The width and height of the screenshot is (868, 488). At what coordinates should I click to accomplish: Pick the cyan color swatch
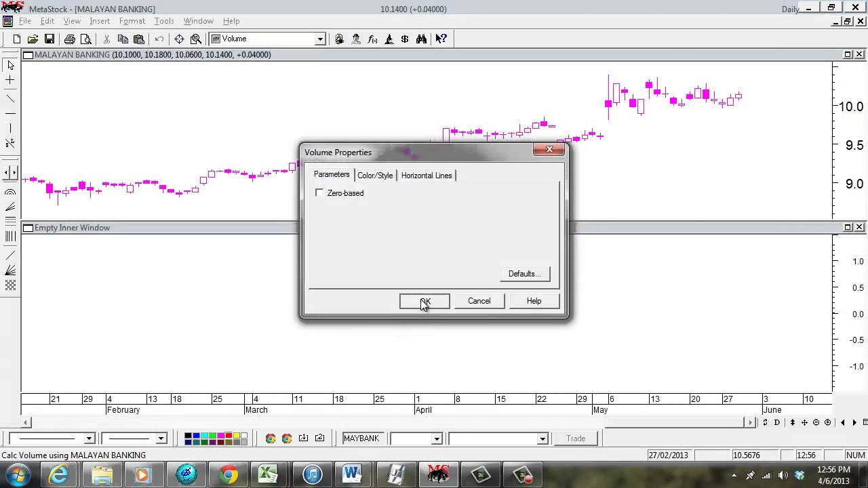(x=205, y=435)
